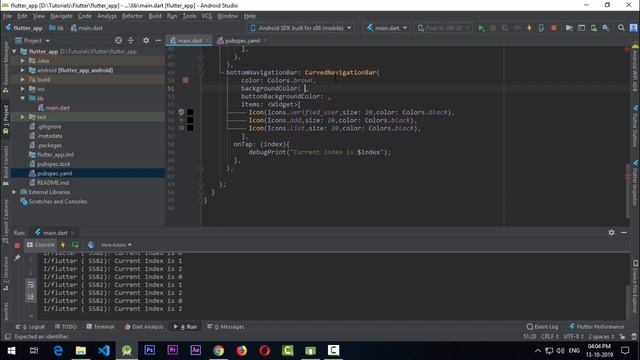This screenshot has width=640, height=360.
Task: Click the black color swatch next to Icons.add line
Action: (x=190, y=120)
